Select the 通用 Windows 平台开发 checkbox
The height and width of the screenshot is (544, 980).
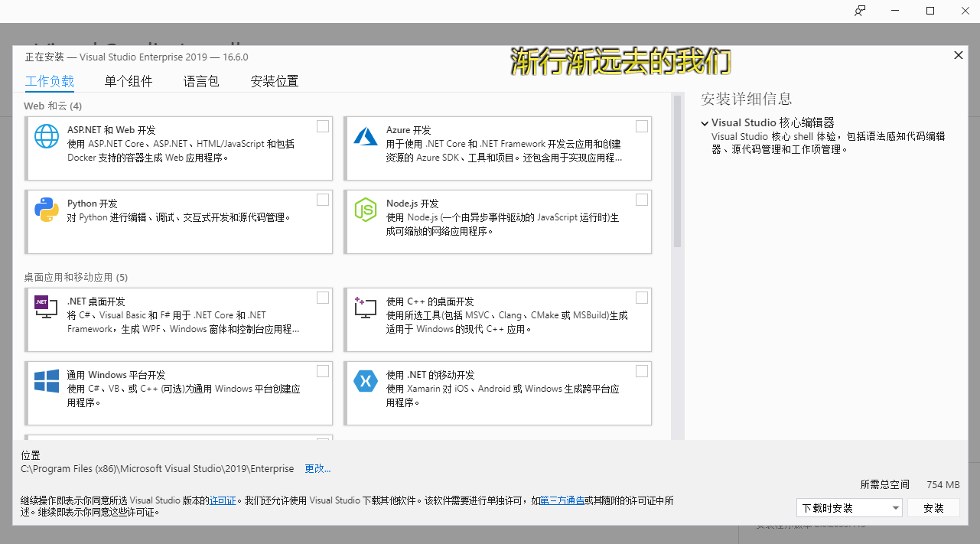pos(323,371)
